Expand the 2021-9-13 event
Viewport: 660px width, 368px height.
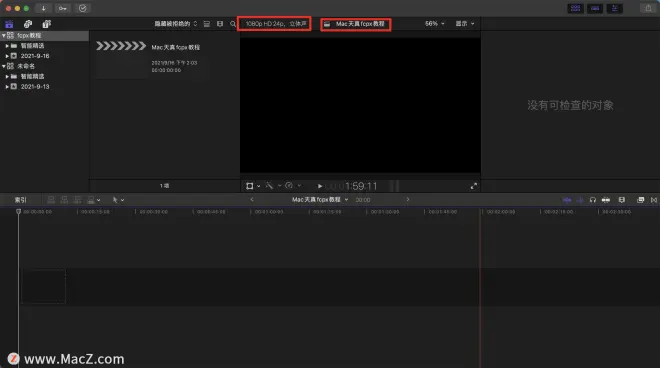pyautogui.click(x=7, y=87)
